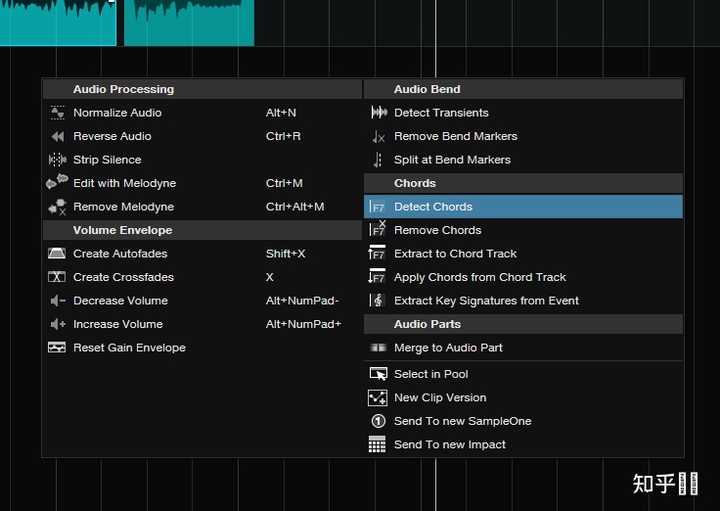Select Remove Melodyne menu entry
The width and height of the screenshot is (720, 511).
(x=123, y=207)
